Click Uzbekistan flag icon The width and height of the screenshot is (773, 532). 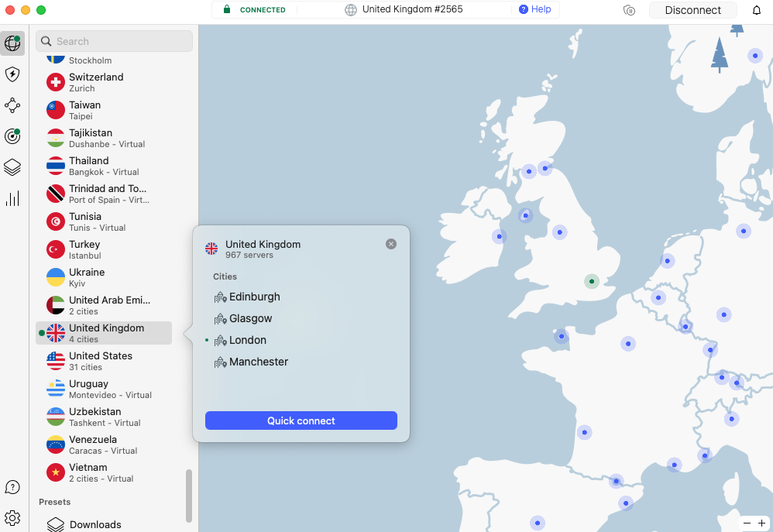point(56,417)
